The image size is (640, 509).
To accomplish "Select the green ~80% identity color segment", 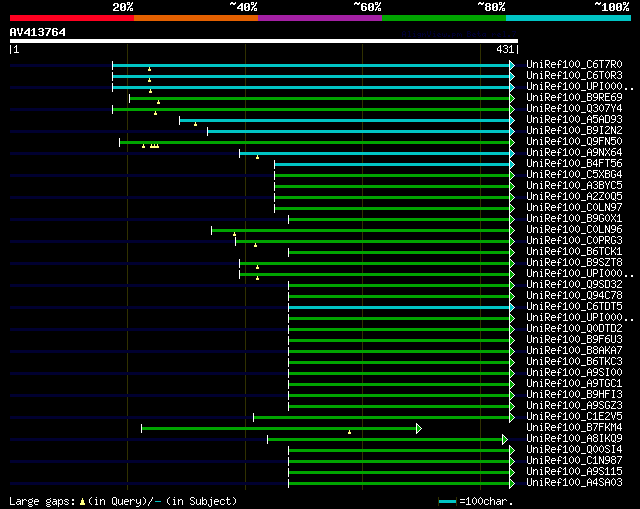I will [x=444, y=18].
